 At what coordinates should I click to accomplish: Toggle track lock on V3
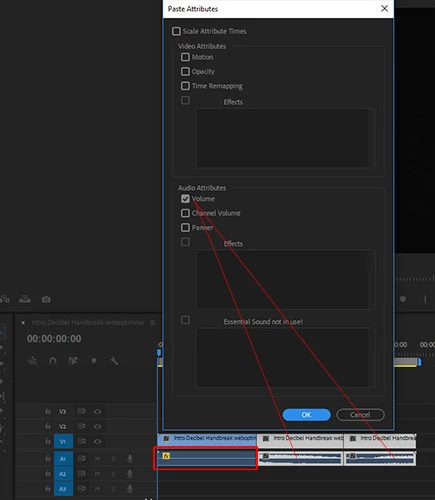[x=48, y=411]
